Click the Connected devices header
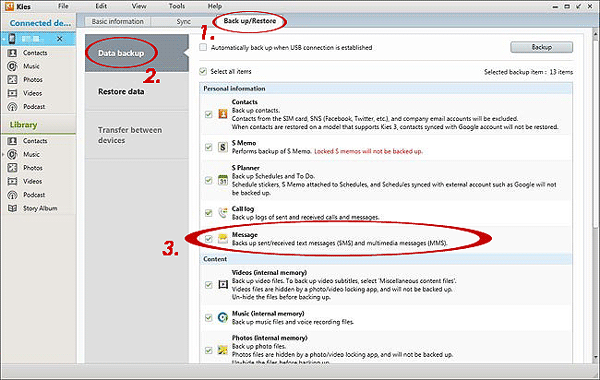Viewport: 600px width, 380px height. [x=40, y=23]
